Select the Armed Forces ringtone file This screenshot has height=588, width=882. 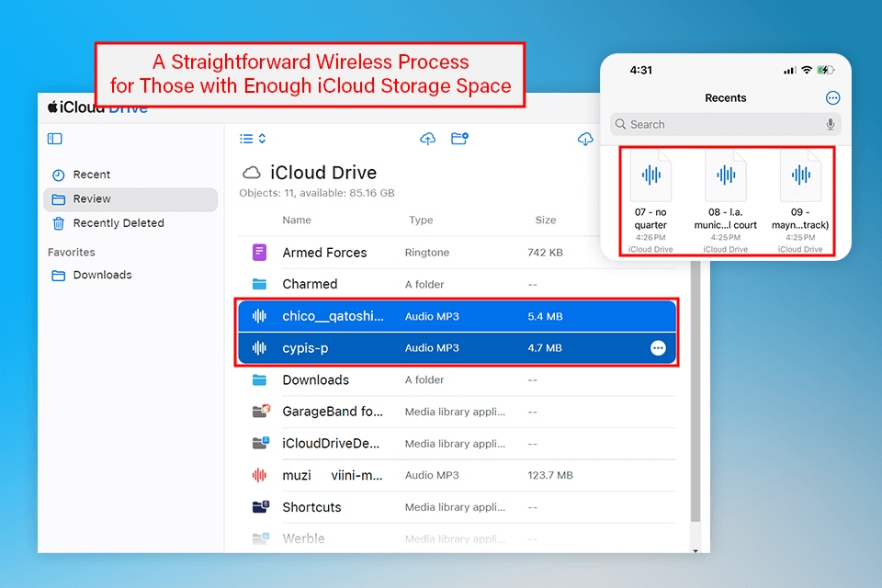[x=457, y=253]
